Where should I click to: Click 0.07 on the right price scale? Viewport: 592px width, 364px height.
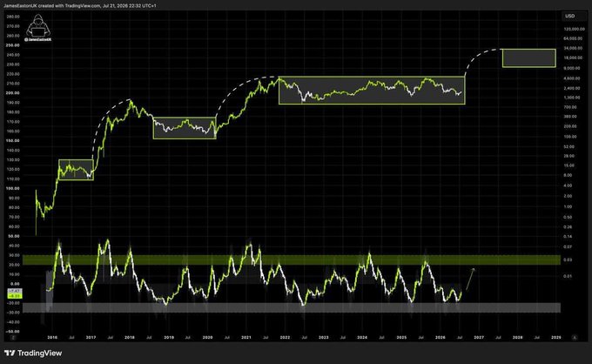point(568,246)
